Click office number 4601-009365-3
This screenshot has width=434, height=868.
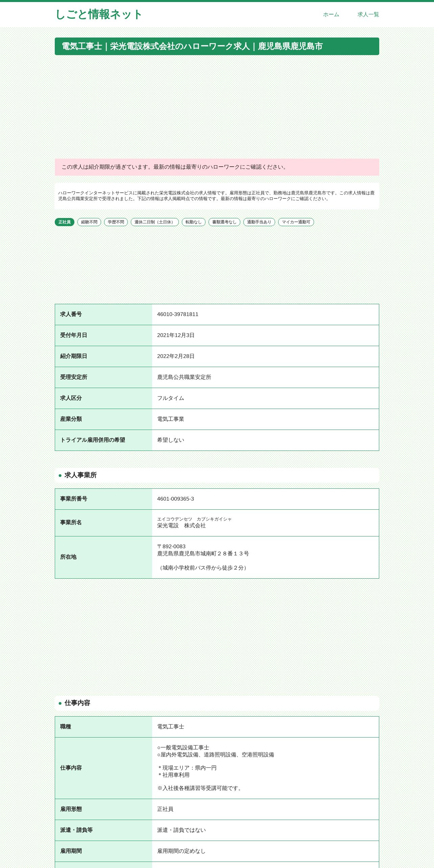click(175, 499)
